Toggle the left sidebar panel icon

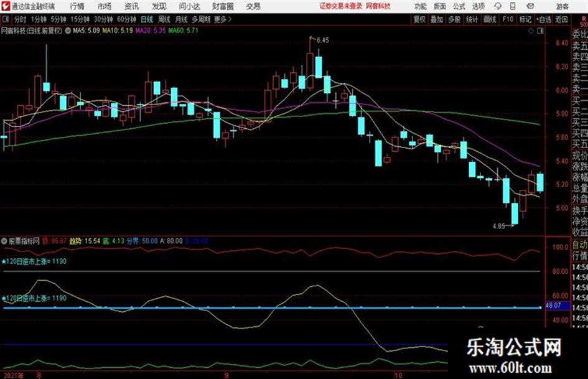5,19
